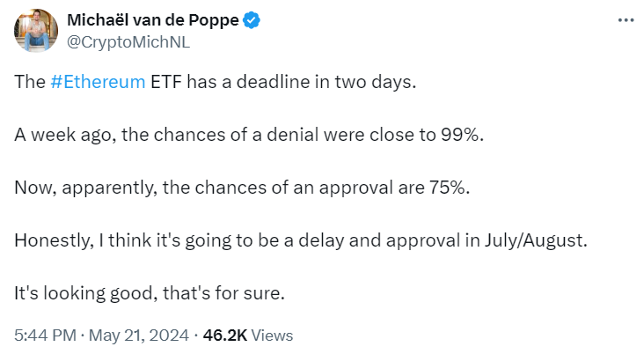Viewport: 644px width, 354px height.
Task: Click the phrase 'that's for sure'
Action: pos(222,293)
